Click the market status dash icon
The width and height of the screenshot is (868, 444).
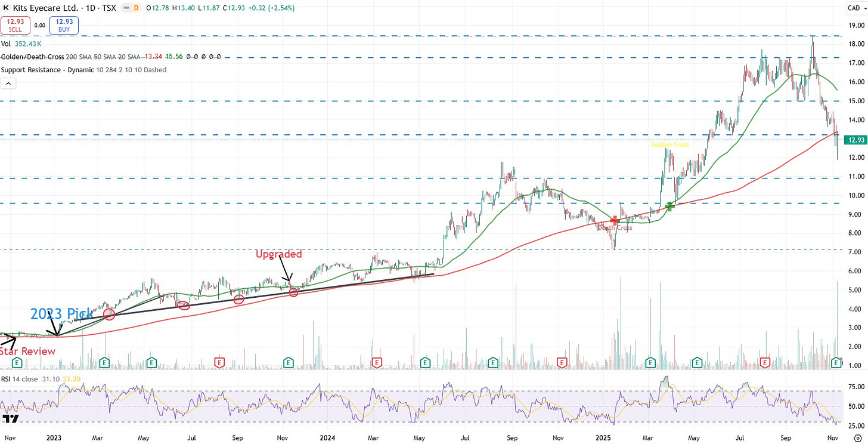point(126,8)
